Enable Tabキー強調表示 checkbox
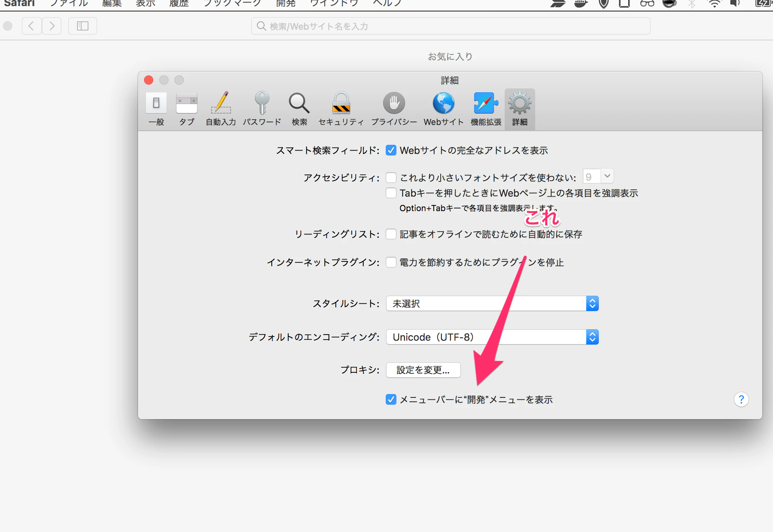 click(391, 193)
